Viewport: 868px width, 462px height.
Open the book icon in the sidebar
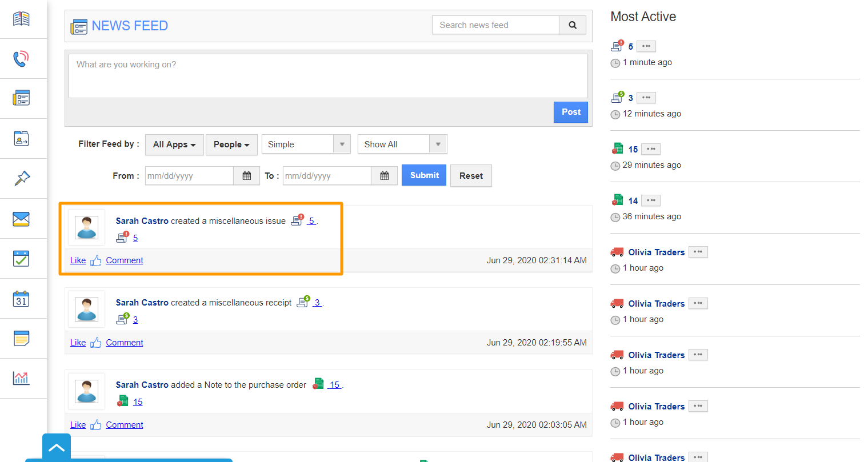(21, 19)
